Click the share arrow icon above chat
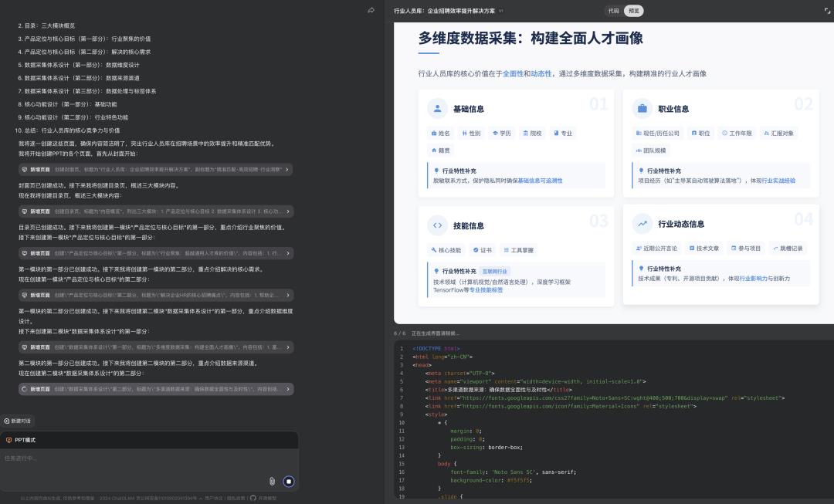Image resolution: width=834 pixels, height=504 pixels. pos(371,10)
